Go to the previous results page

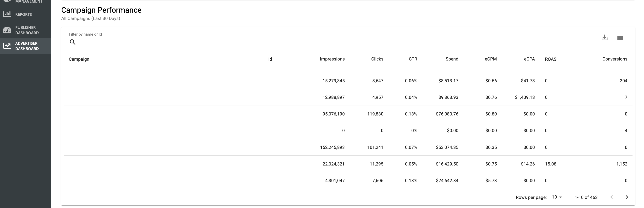coord(612,197)
